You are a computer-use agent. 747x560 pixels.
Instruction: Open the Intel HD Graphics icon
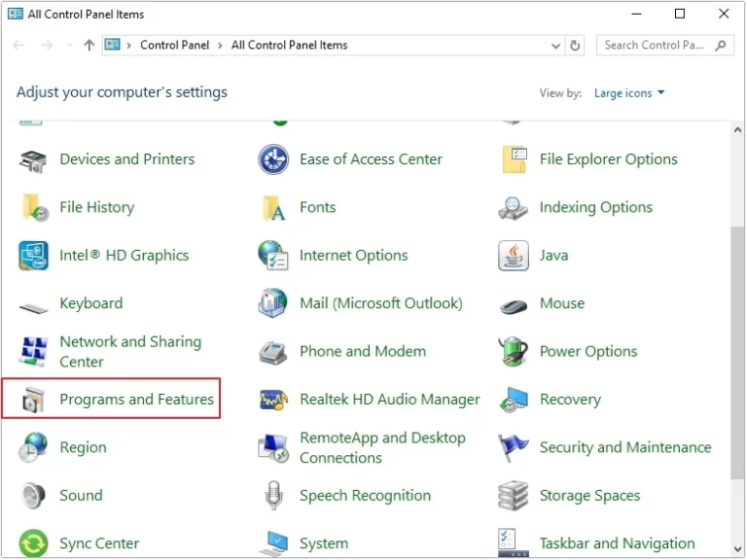33,256
